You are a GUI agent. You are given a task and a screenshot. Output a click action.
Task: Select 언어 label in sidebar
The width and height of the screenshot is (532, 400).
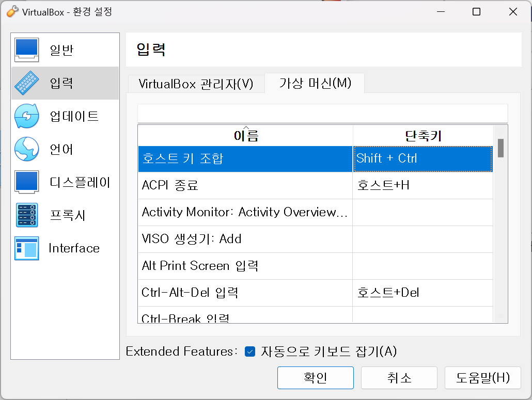point(61,149)
